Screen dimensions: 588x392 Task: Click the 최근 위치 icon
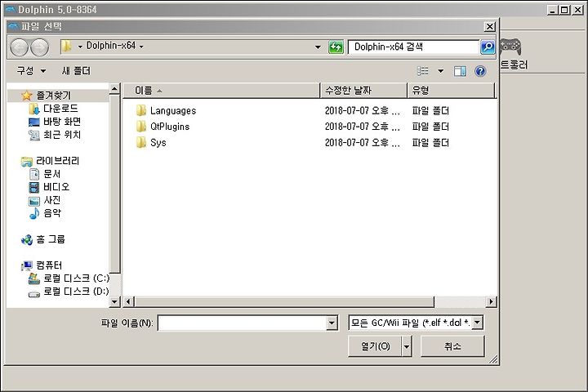pos(33,135)
